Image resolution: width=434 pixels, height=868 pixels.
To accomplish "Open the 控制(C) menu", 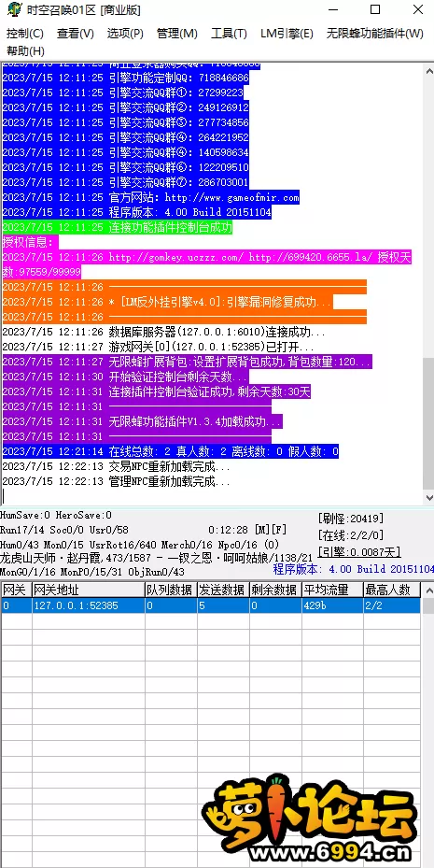I will tap(25, 34).
